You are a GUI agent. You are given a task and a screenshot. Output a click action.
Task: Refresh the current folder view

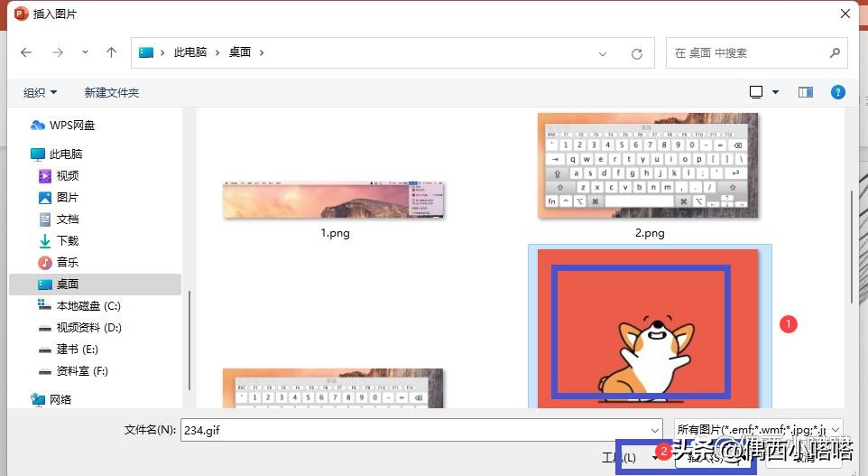click(637, 54)
